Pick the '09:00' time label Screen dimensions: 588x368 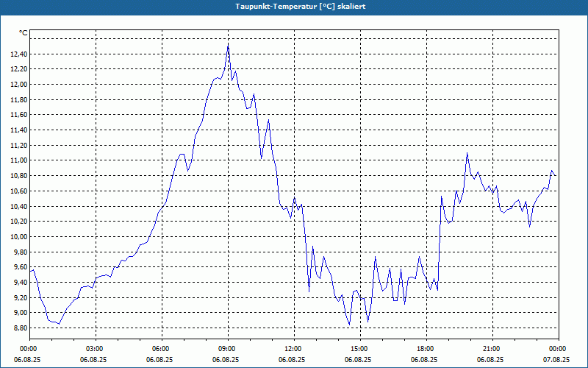[228, 349]
